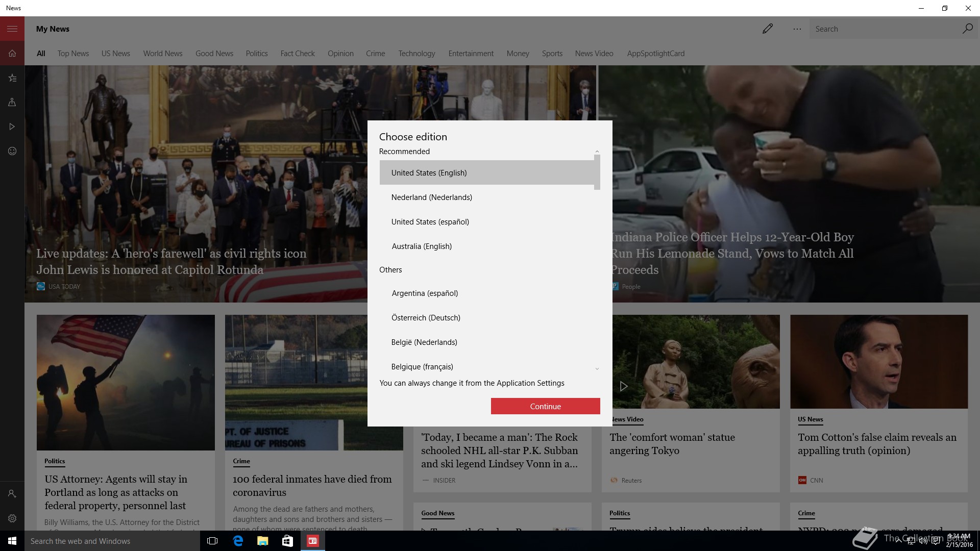Click into the Search input field
Screen dimensions: 980x551
click(886, 29)
